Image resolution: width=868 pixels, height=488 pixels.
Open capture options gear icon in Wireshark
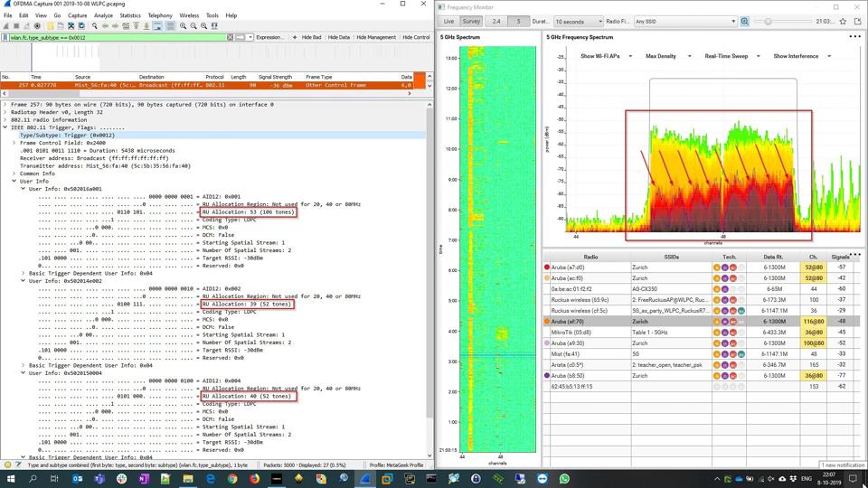[37, 26]
